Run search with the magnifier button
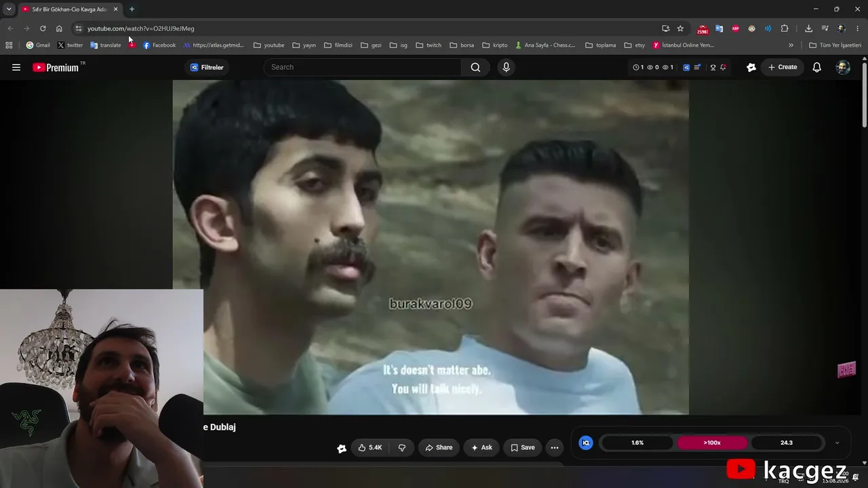The width and height of the screenshot is (868, 488). tap(475, 67)
